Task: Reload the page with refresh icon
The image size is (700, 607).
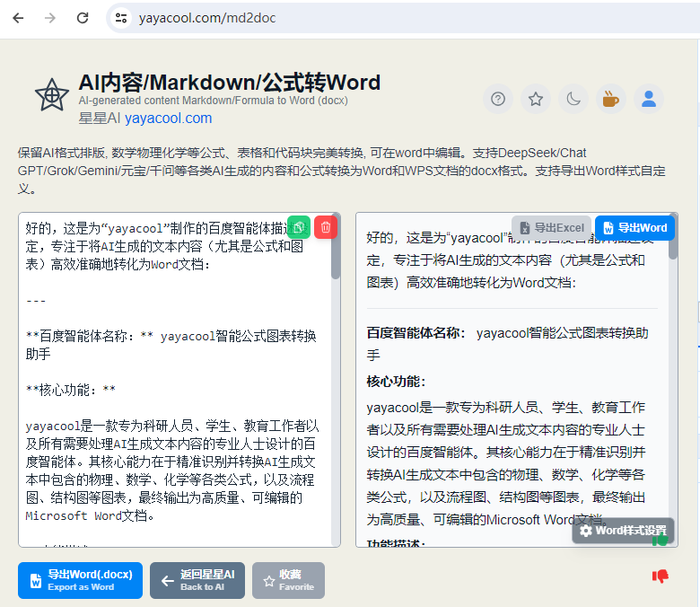Action: click(x=83, y=18)
